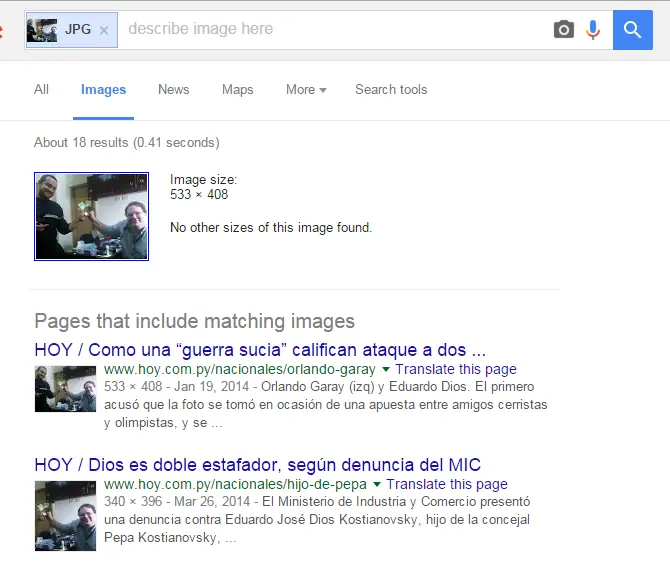This screenshot has width=670, height=566.
Task: Click the camera search-by-image icon
Action: click(564, 29)
